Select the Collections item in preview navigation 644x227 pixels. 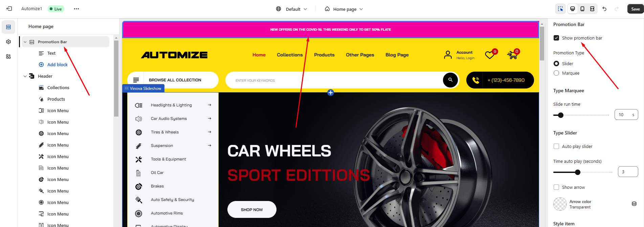click(290, 55)
